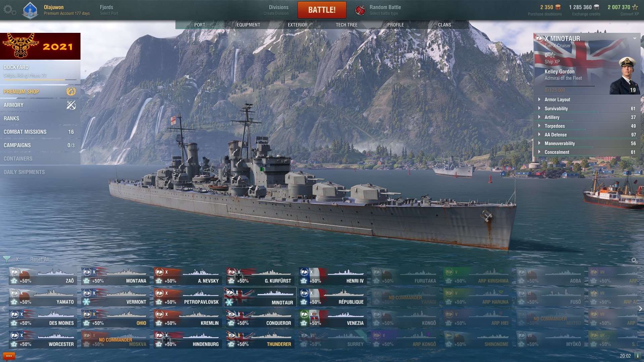Open the settings gear menu
This screenshot has height=362, width=644.
pyautogui.click(x=9, y=10)
